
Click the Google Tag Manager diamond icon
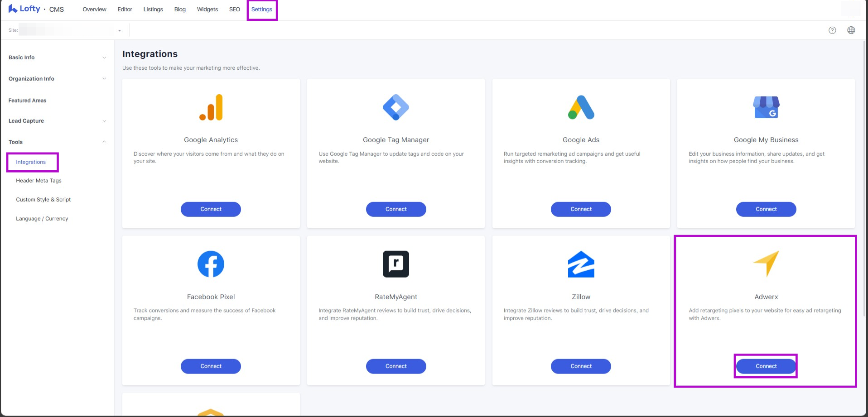pyautogui.click(x=396, y=108)
